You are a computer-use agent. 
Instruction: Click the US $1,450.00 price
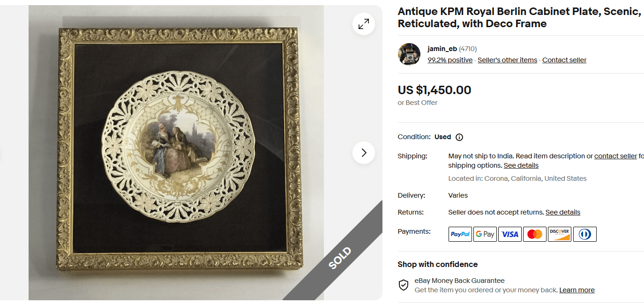(x=434, y=90)
